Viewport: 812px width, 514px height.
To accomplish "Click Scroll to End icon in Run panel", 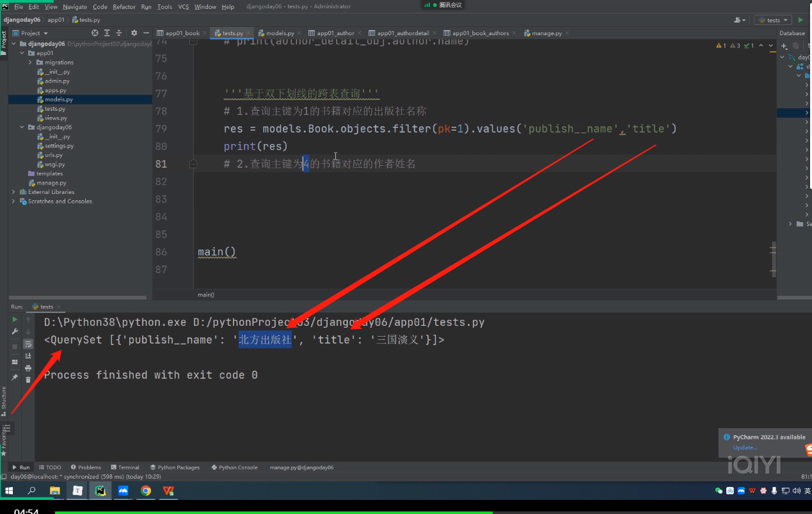I will [x=28, y=356].
